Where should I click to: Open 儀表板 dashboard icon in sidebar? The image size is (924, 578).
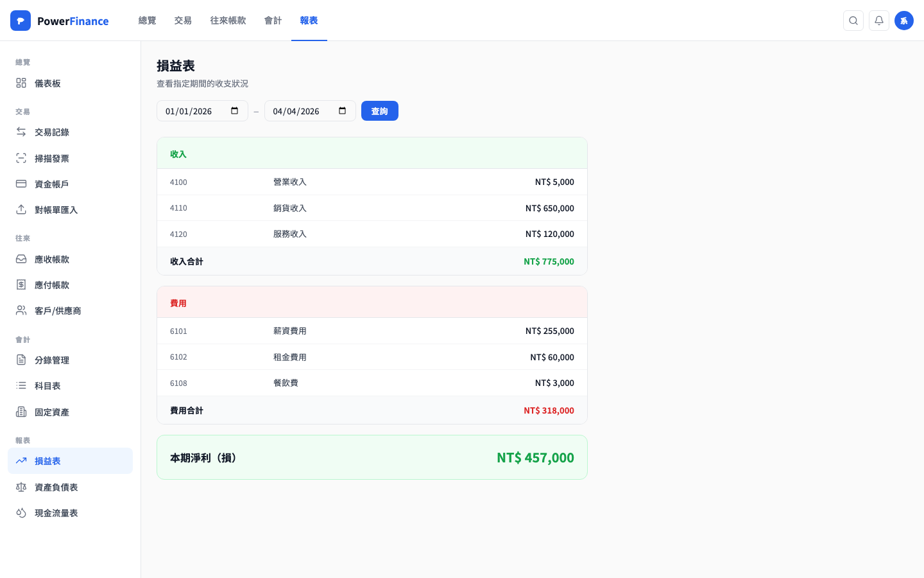pos(21,83)
